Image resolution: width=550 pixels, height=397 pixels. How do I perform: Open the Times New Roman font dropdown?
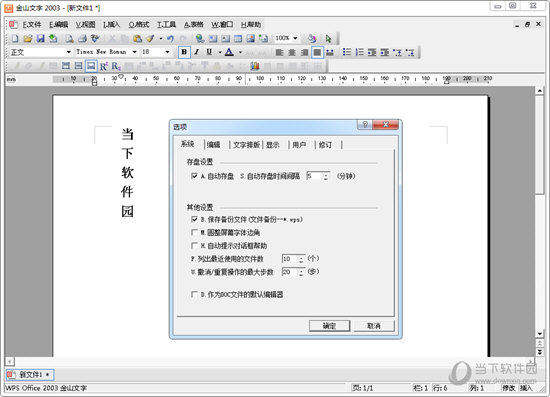pyautogui.click(x=134, y=52)
